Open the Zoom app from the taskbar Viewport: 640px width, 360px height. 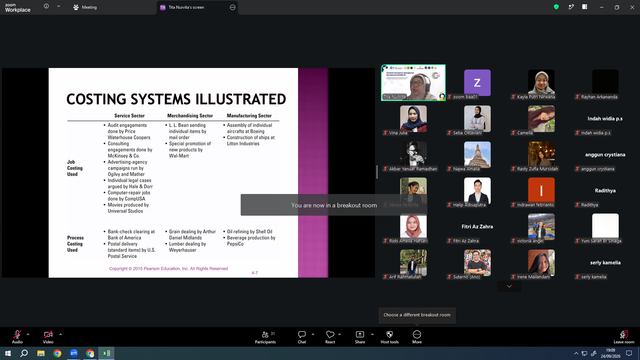click(73, 353)
